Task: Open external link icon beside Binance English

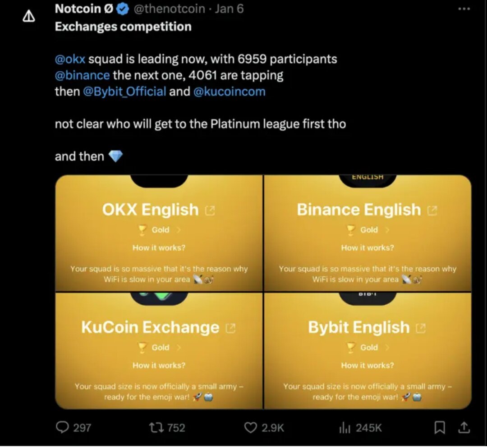Action: pos(432,210)
